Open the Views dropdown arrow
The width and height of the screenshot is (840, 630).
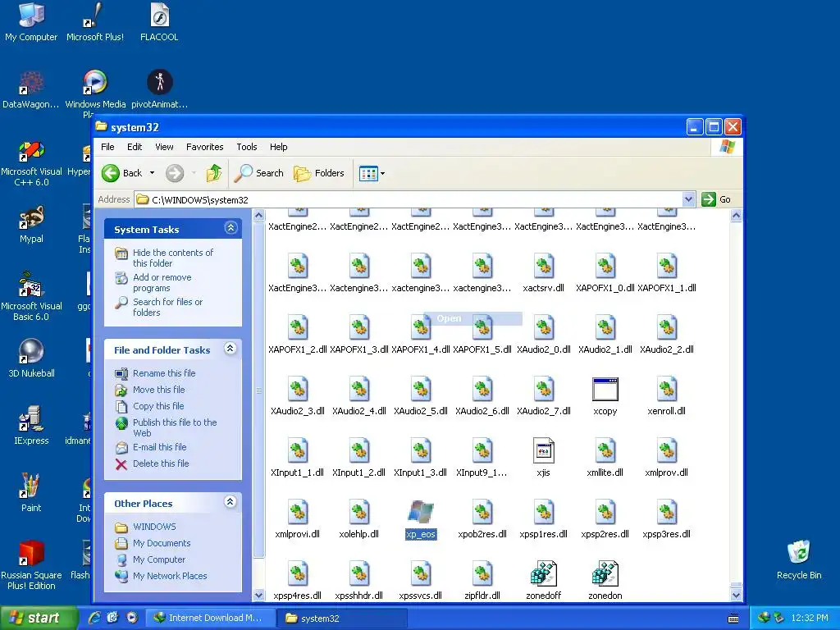tap(382, 174)
